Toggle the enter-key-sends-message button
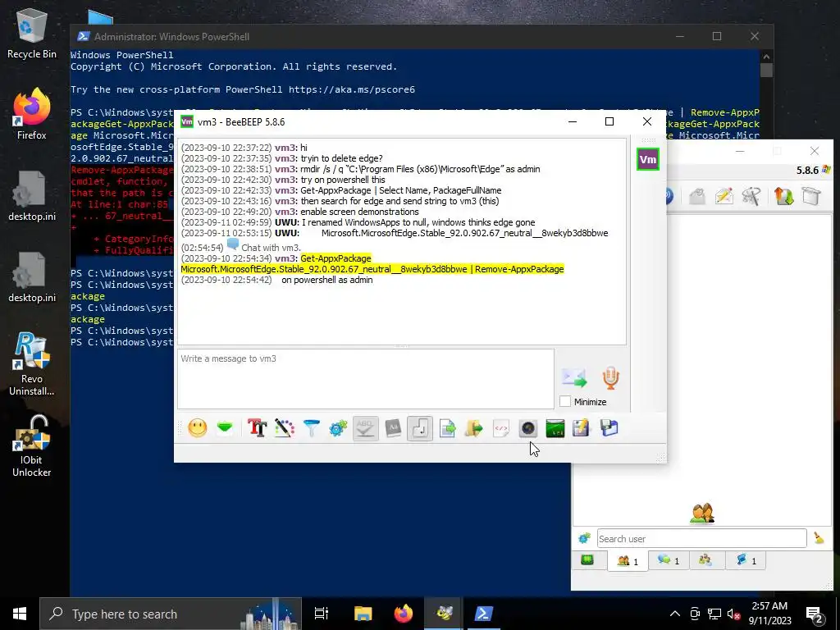The image size is (840, 630). pos(420,428)
